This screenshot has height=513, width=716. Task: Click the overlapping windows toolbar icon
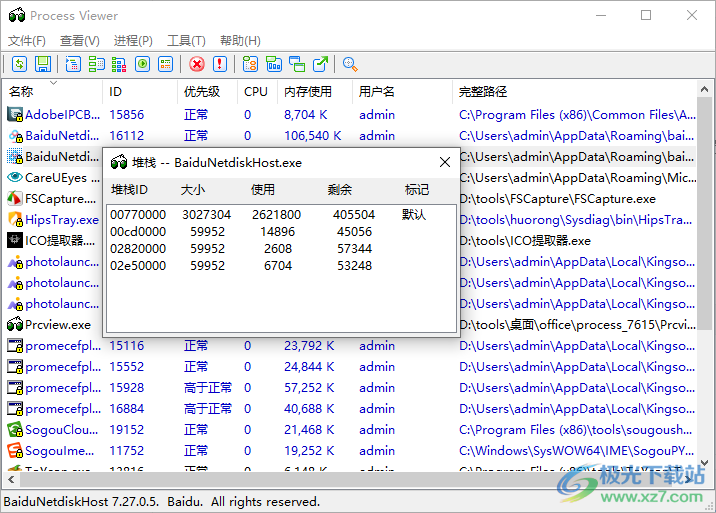click(297, 64)
